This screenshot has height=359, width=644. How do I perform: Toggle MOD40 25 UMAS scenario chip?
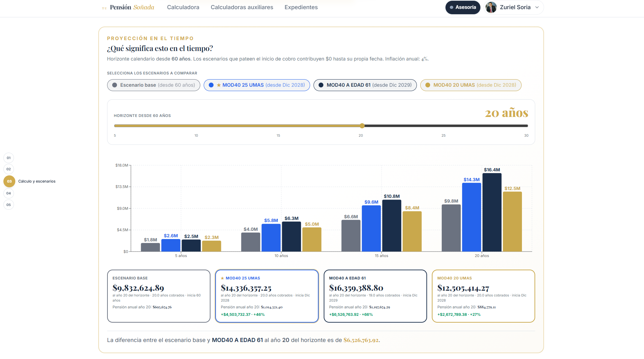[x=257, y=85]
